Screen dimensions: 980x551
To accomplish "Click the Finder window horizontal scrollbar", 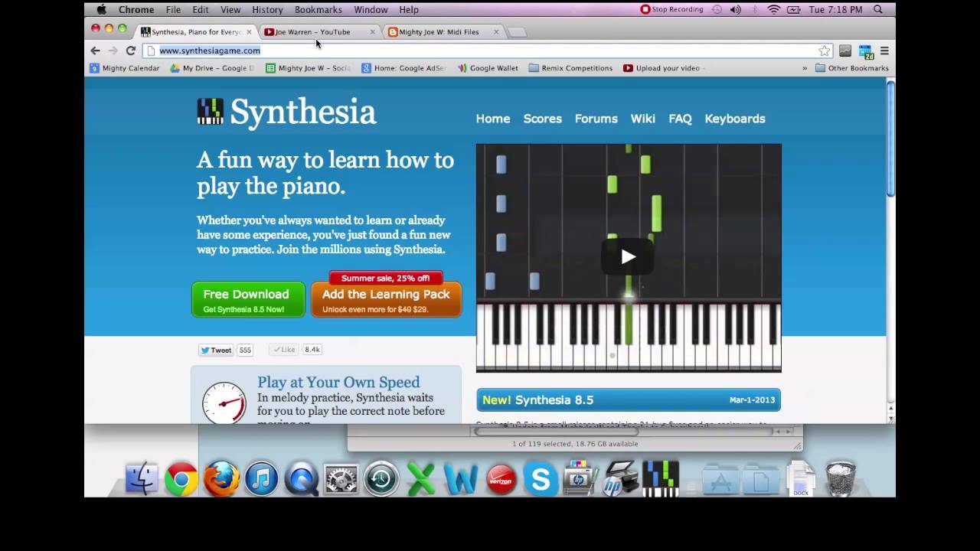I will [x=555, y=432].
